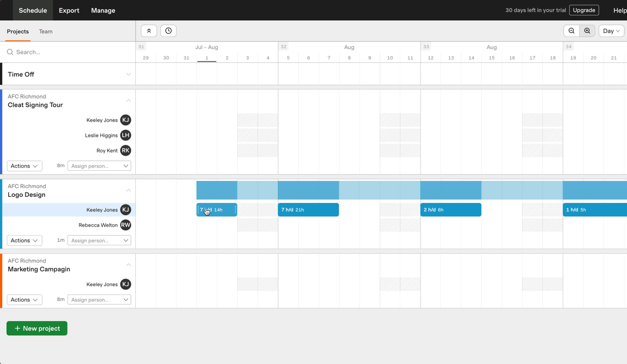Click Roy Kent's RK avatar

[125, 150]
